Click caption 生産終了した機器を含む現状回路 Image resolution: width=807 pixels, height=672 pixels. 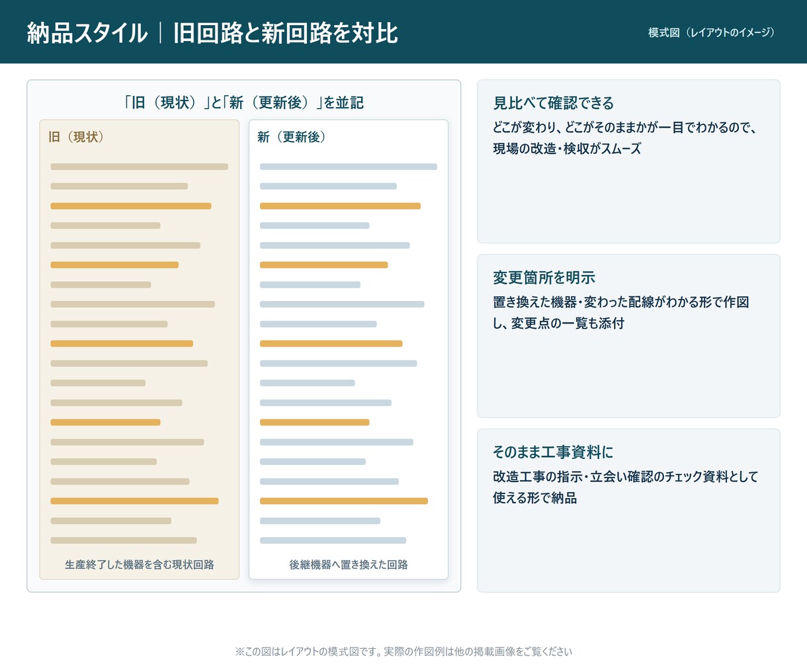pyautogui.click(x=140, y=564)
